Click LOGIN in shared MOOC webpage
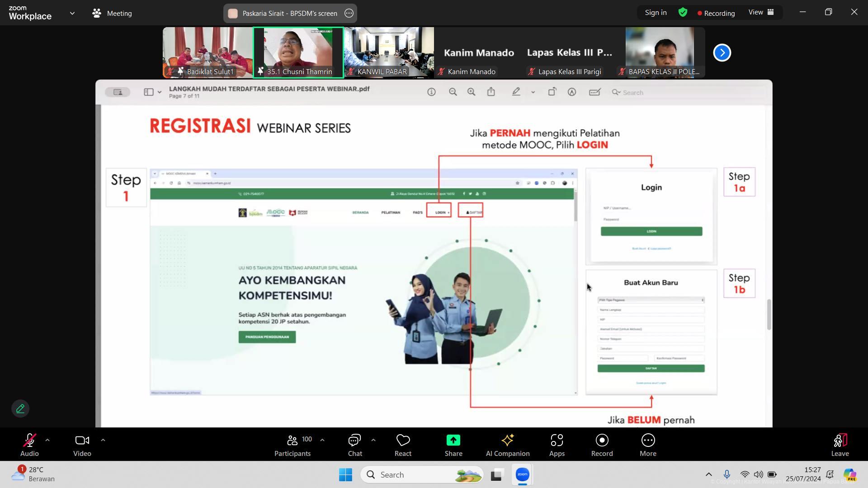 (x=439, y=210)
